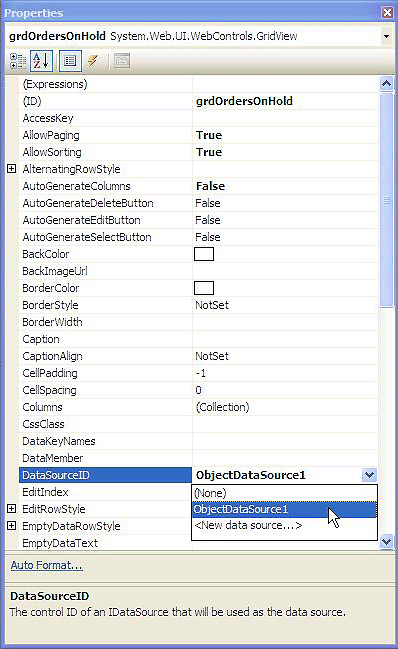Select the DataKeyNames property row
This screenshot has width=398, height=649.
(x=198, y=440)
